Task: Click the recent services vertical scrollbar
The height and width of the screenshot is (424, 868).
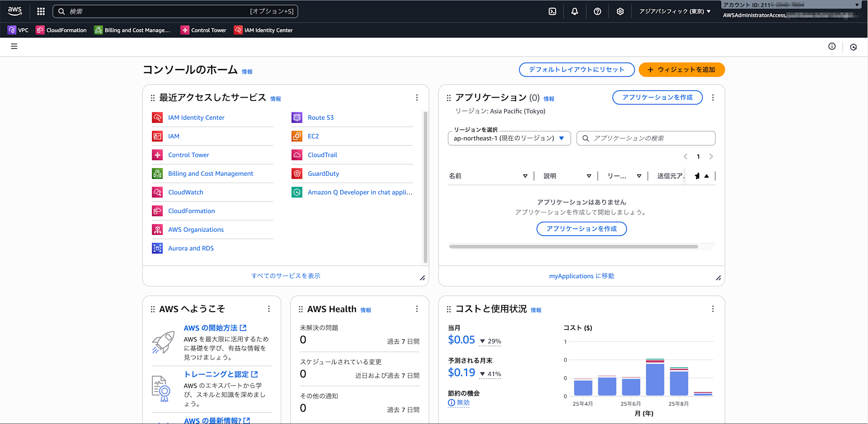Action: point(425,187)
